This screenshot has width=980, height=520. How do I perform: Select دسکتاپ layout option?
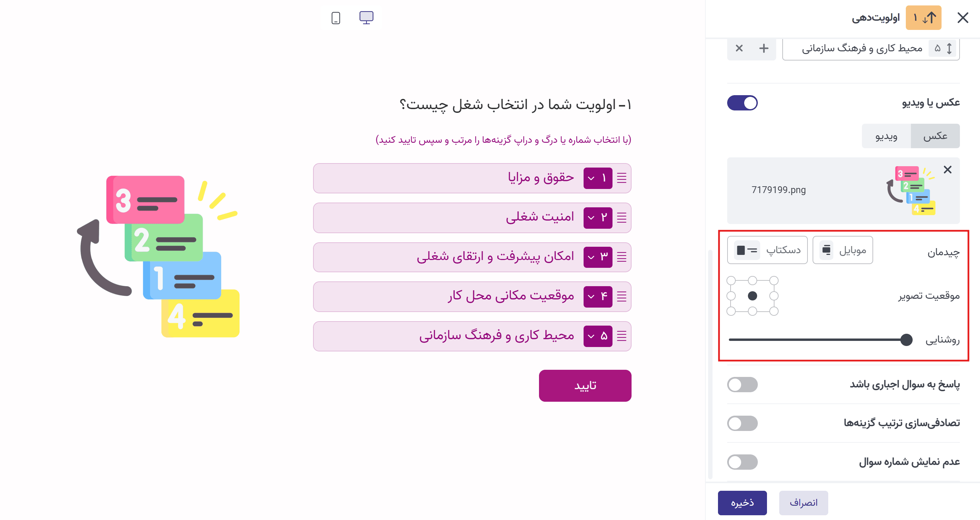click(767, 250)
